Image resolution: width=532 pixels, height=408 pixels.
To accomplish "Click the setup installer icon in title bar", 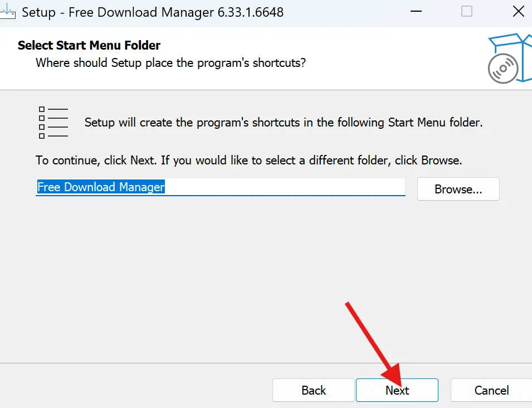I will tap(7, 12).
